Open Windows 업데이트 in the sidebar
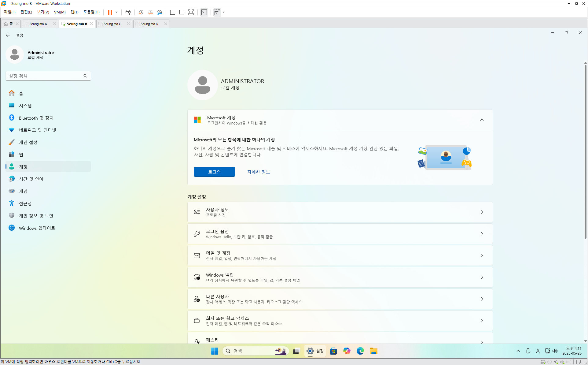This screenshot has height=365, width=588. coord(37,228)
